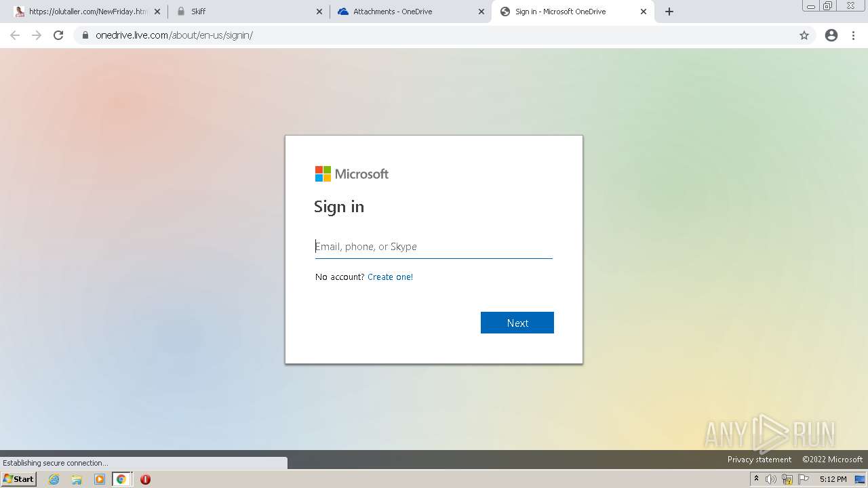Open the Chrome three-dot menu

pyautogui.click(x=854, y=35)
